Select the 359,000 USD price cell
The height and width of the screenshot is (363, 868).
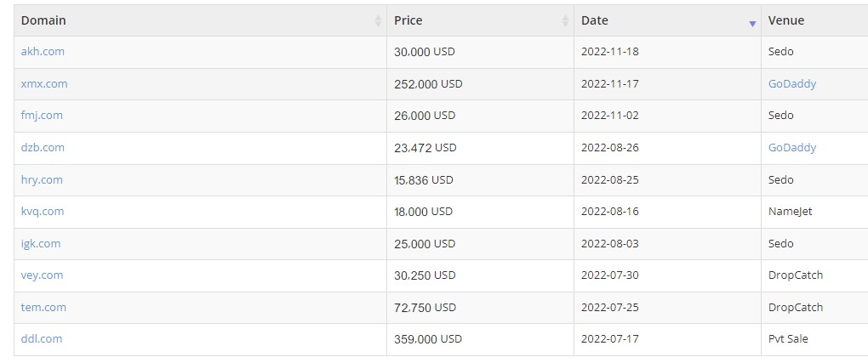[x=480, y=339]
